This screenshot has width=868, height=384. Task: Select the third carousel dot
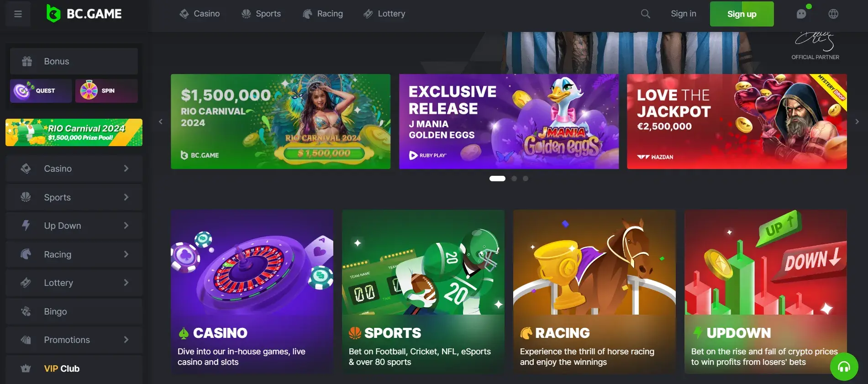click(526, 179)
